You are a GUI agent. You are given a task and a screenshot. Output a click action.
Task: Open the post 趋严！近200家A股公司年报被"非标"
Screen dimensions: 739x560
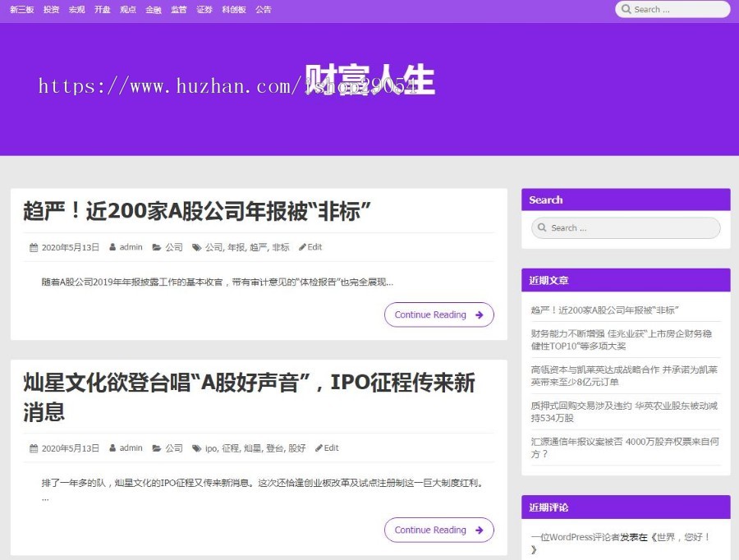pyautogui.click(x=197, y=210)
